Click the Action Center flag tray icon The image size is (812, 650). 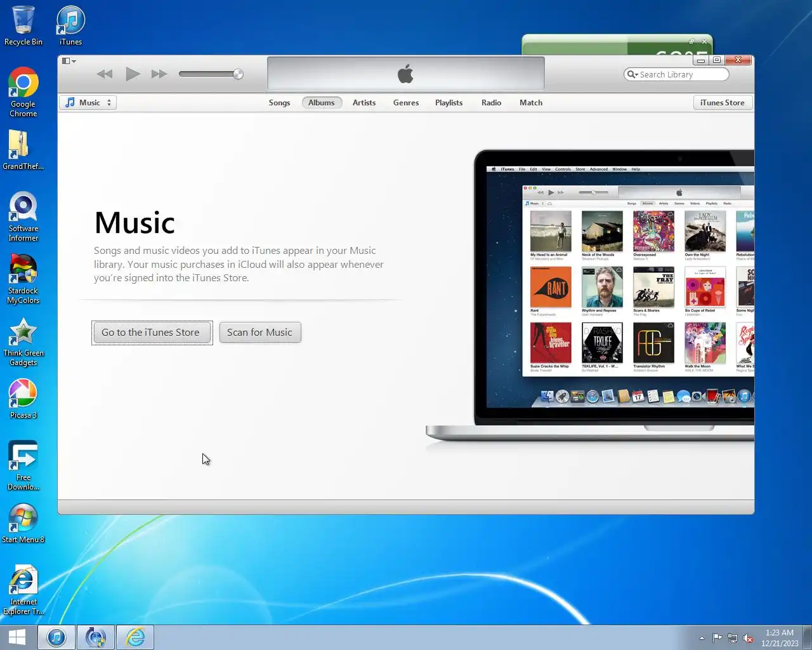pos(717,638)
